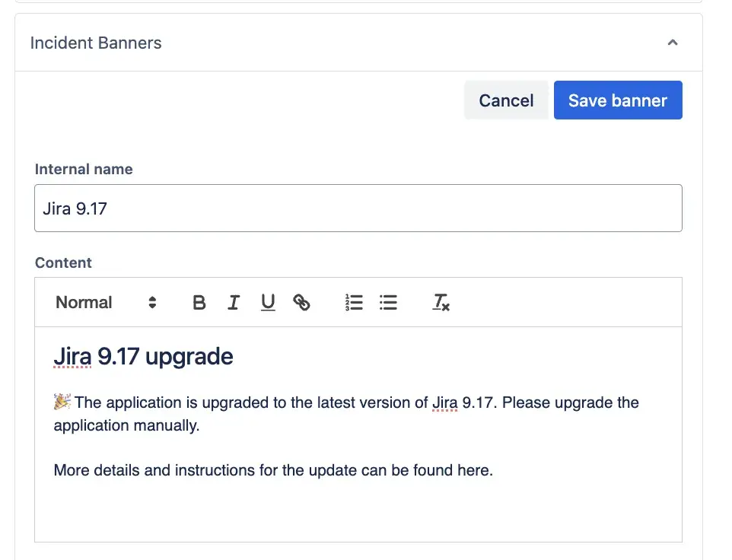Screen dimensions: 732x560
Task: Underline text using the toolbar icon
Action: coord(268,303)
